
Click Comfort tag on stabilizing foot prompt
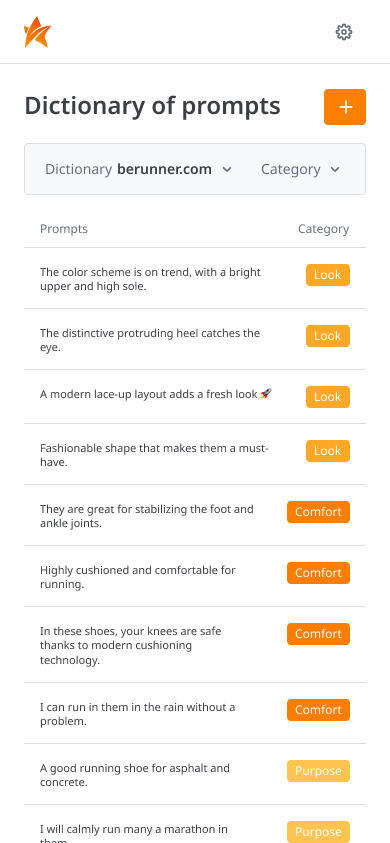pyautogui.click(x=318, y=512)
